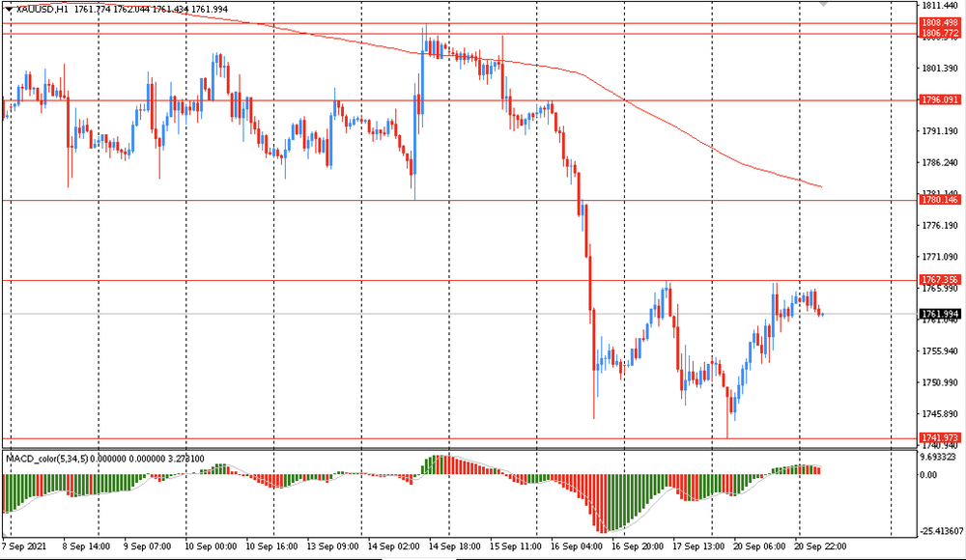This screenshot has width=966, height=560.
Task: Click the 1745.890 price scale value
Action: [x=940, y=414]
